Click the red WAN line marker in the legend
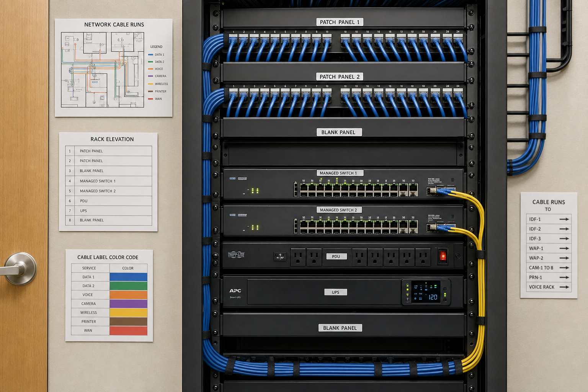The width and height of the screenshot is (588, 392). [150, 99]
